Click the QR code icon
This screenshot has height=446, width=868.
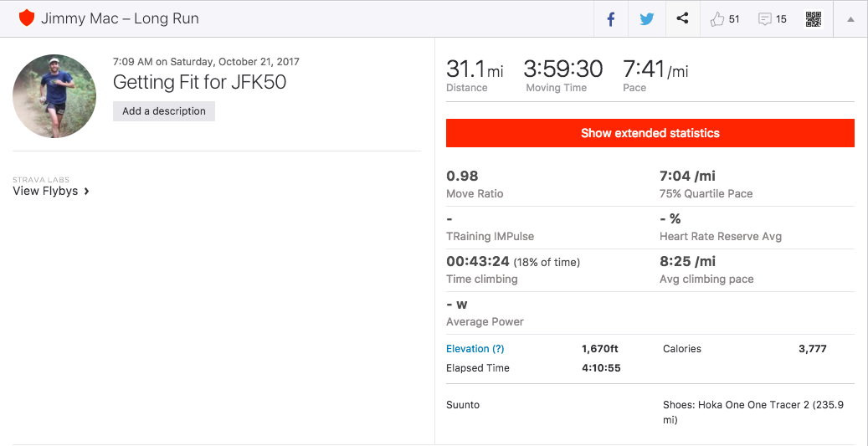(x=814, y=19)
